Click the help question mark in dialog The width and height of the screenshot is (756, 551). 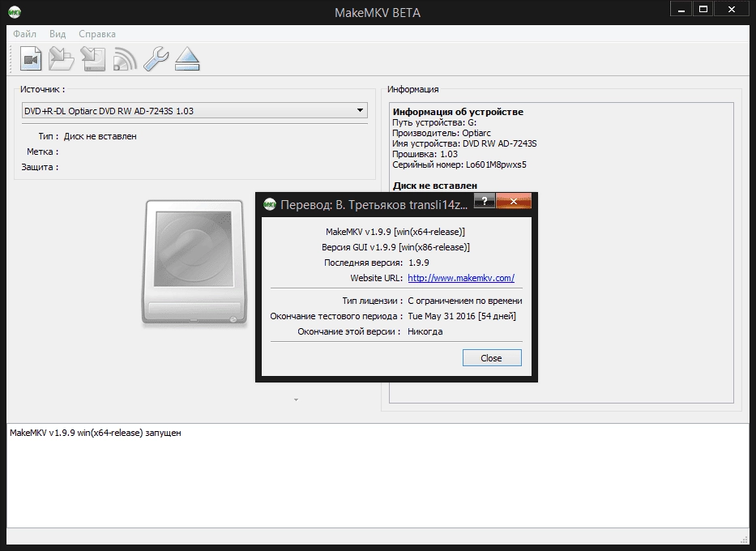pyautogui.click(x=485, y=201)
